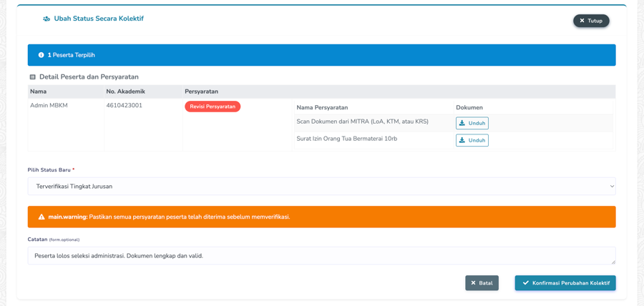Click the Nama column header
The image size is (644, 306).
click(38, 92)
